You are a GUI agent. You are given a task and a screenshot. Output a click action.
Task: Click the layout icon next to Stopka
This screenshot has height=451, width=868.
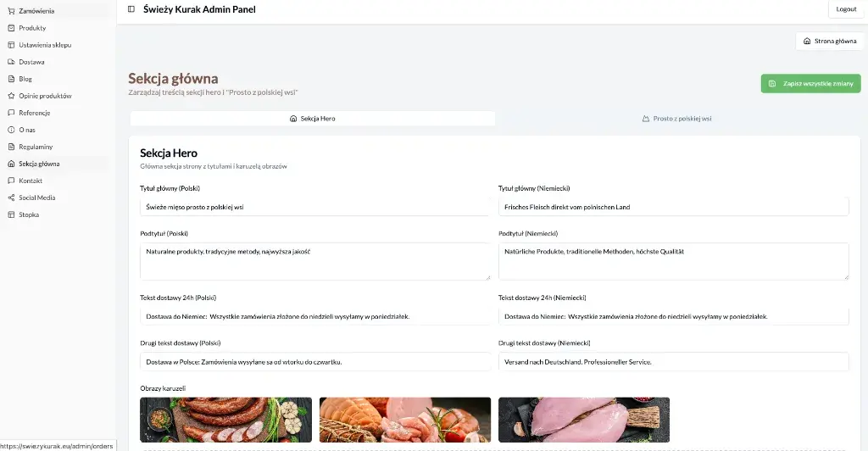pyautogui.click(x=11, y=214)
